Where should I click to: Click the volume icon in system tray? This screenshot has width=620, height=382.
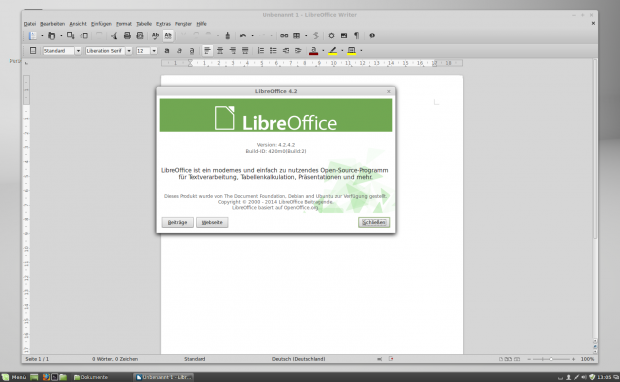[x=584, y=377]
